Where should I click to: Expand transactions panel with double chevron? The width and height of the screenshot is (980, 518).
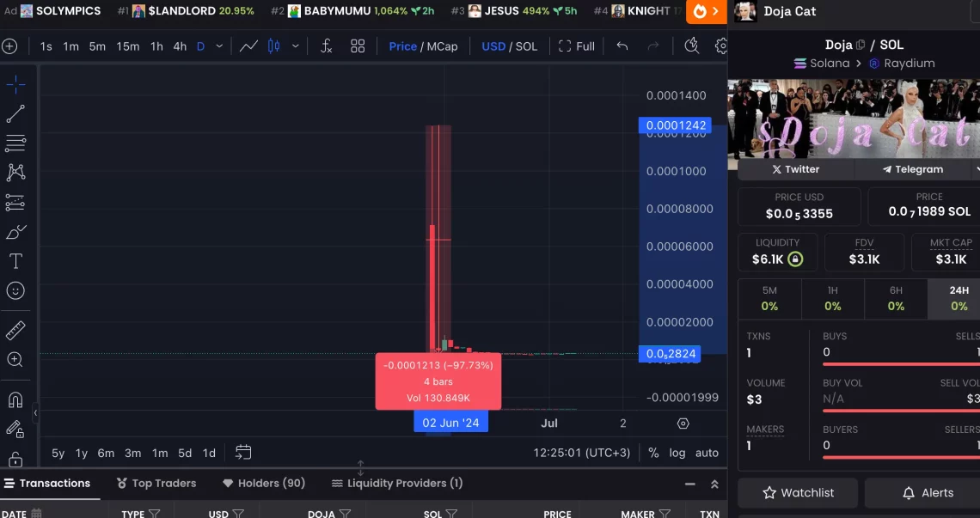(714, 484)
